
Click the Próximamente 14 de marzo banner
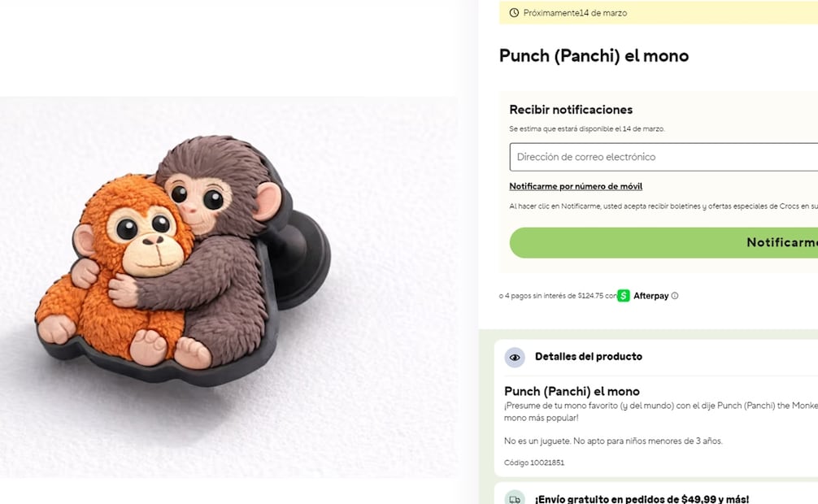coord(650,13)
